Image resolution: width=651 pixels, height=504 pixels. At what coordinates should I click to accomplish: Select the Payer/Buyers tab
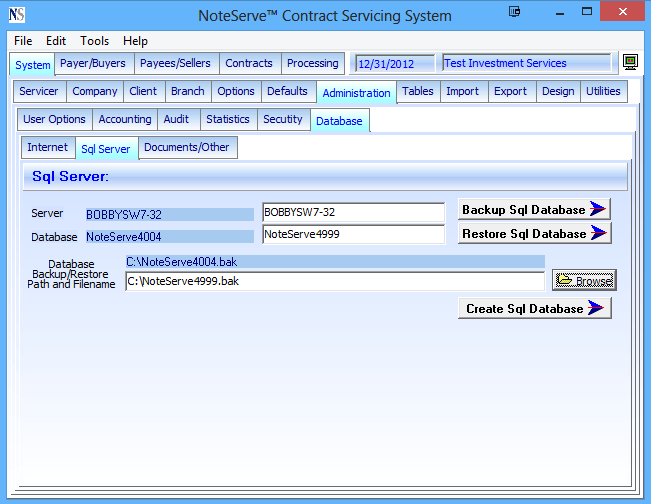pos(94,63)
